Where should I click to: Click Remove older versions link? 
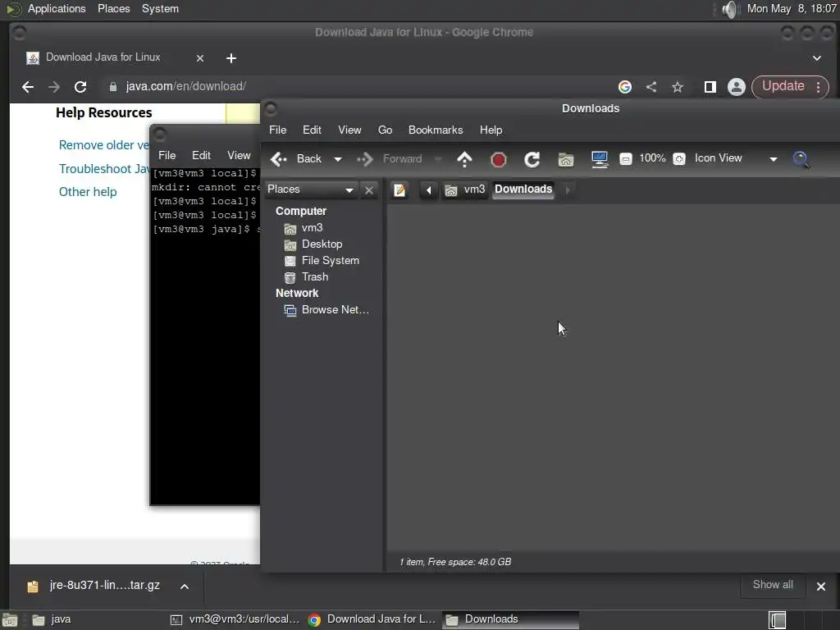pyautogui.click(x=104, y=145)
